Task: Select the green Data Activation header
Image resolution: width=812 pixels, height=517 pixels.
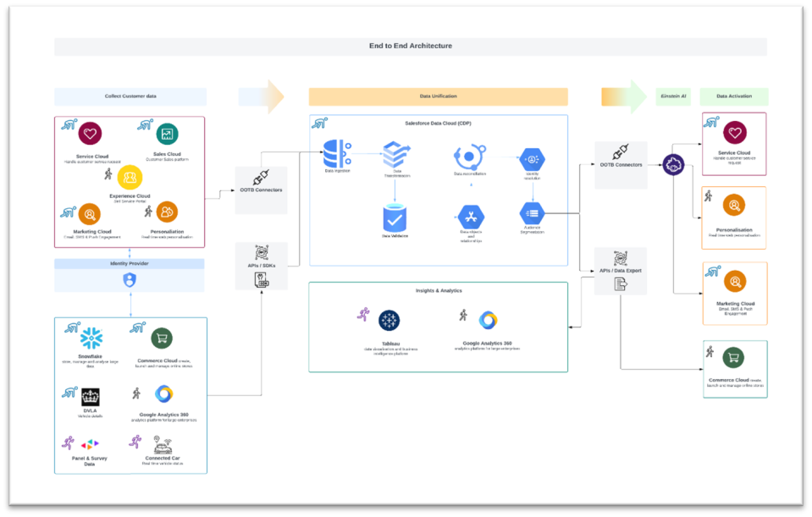Action: click(x=733, y=96)
